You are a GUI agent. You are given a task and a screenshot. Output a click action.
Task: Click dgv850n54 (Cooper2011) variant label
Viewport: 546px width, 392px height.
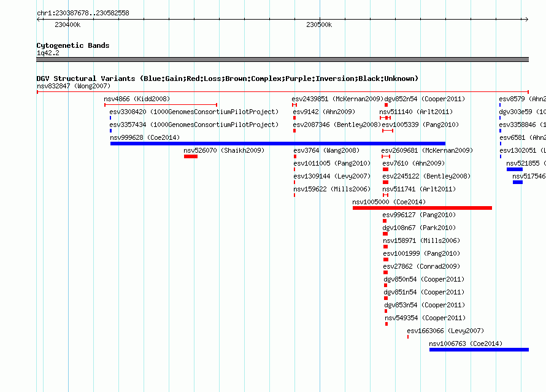(x=424, y=279)
